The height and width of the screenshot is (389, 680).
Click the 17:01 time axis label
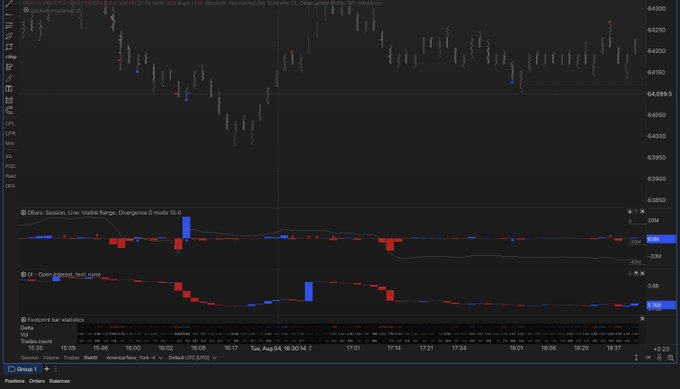(353, 348)
